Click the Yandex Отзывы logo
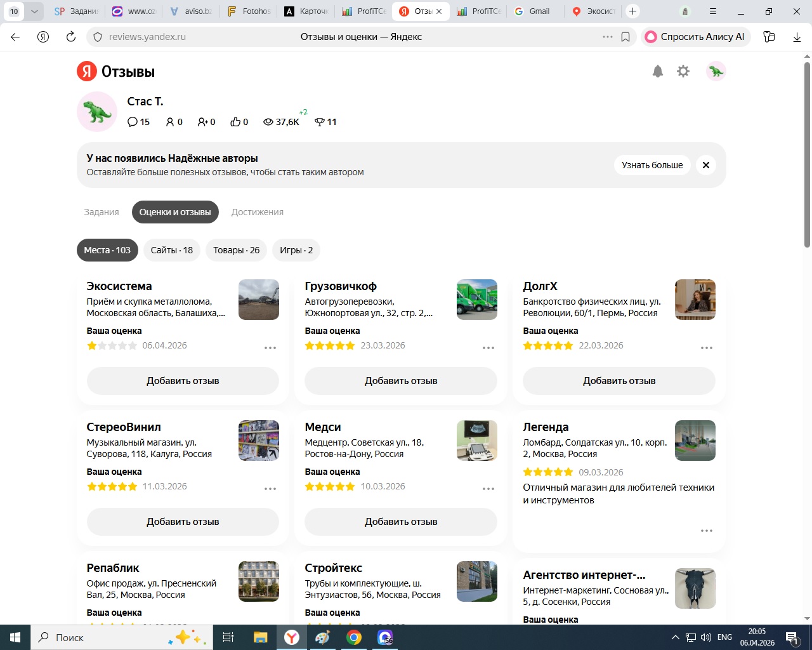Screen dimensions: 812x650 [116, 72]
